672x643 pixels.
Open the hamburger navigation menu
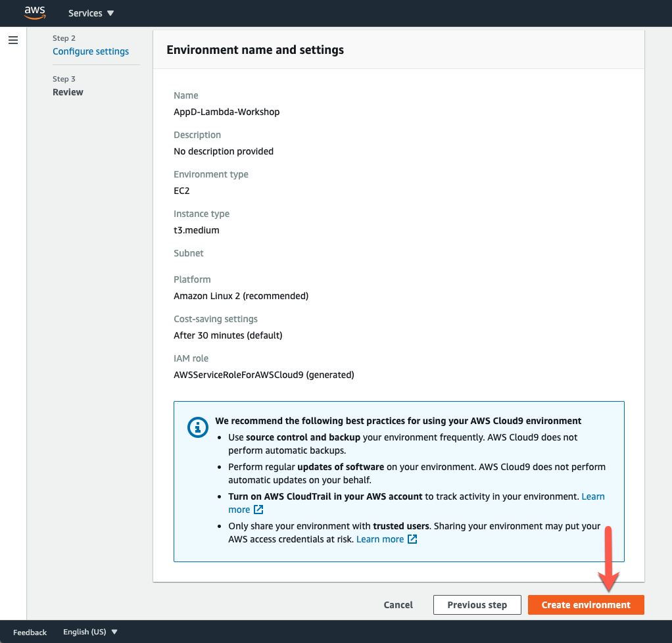click(13, 40)
